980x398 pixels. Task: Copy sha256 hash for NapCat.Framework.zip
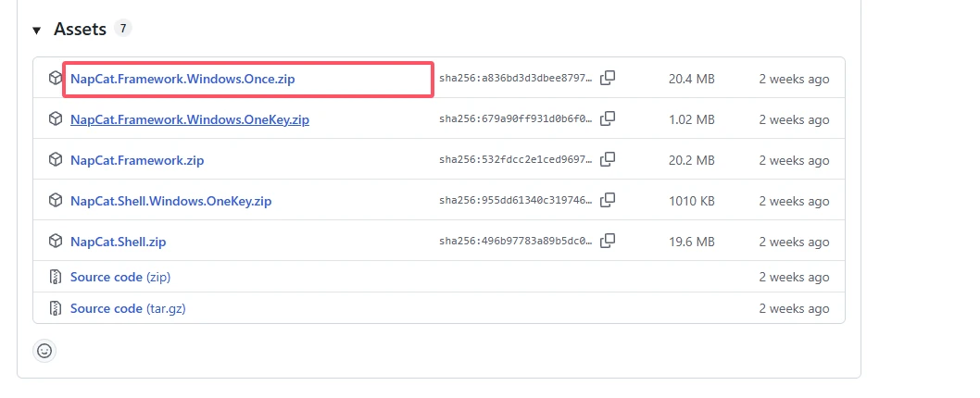pos(608,159)
